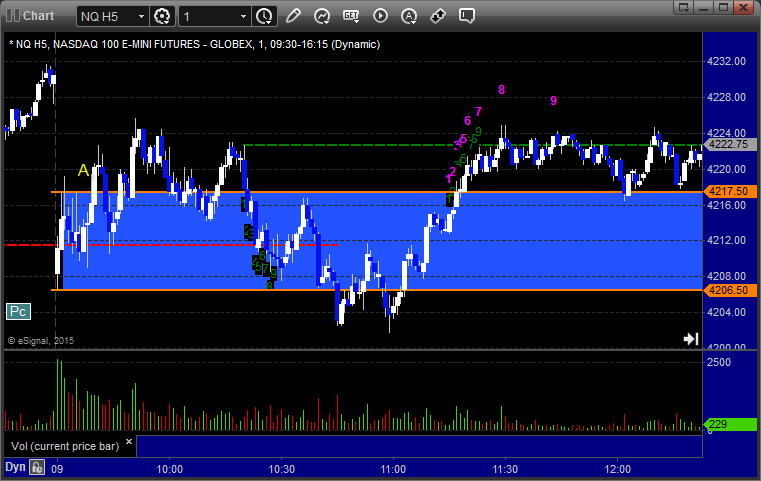Image resolution: width=761 pixels, height=481 pixels.
Task: Toggle the Dyn dynamic time mode
Action: (x=15, y=467)
